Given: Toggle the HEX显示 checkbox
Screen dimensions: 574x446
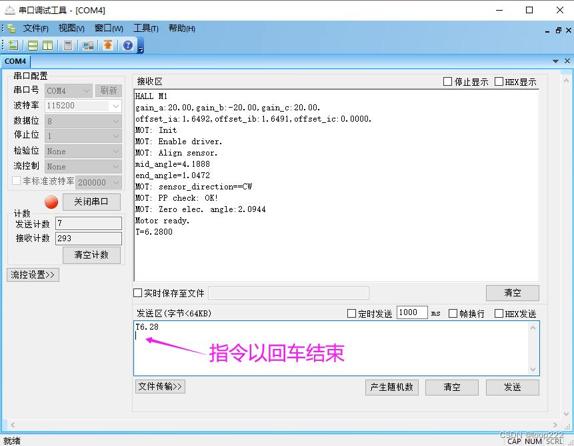Looking at the screenshot, I should click(499, 81).
